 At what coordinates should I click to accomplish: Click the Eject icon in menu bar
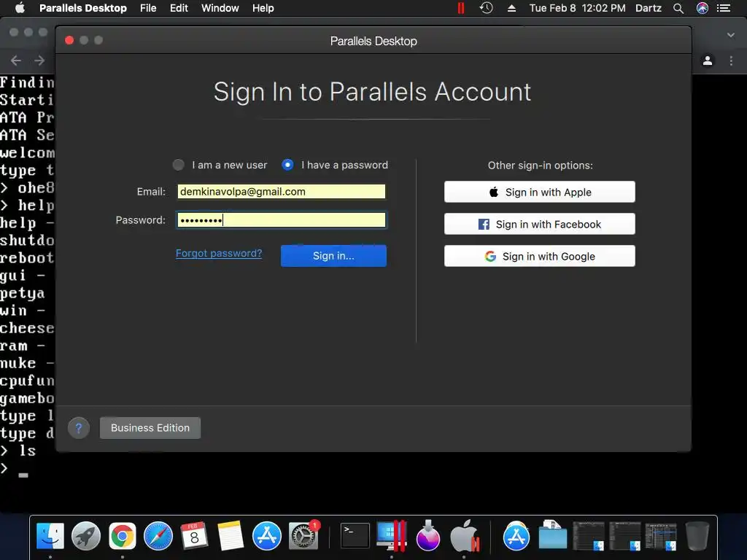pos(511,8)
